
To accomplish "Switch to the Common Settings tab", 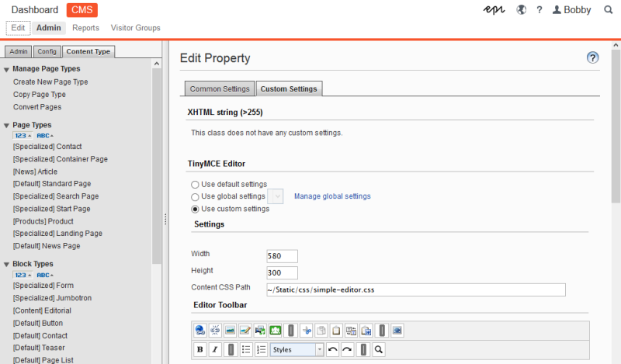I will [220, 88].
